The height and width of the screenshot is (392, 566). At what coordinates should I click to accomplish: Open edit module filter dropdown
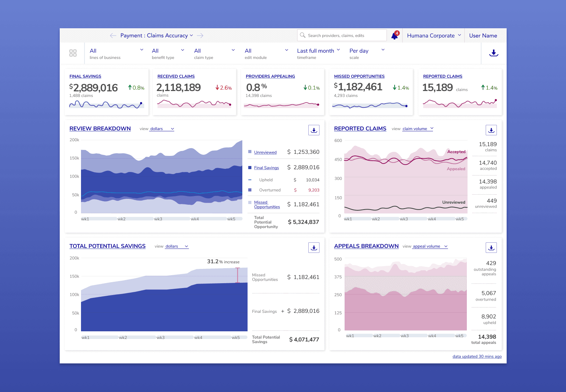266,53
